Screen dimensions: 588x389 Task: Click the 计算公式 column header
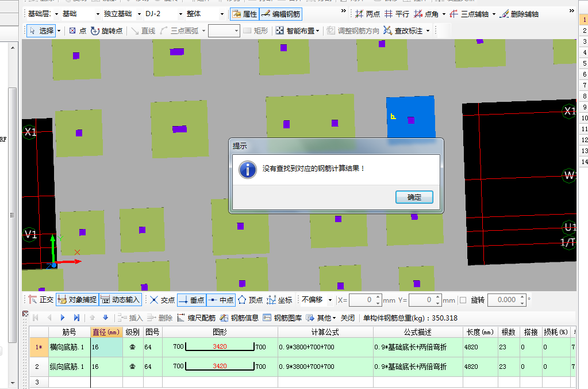point(325,332)
